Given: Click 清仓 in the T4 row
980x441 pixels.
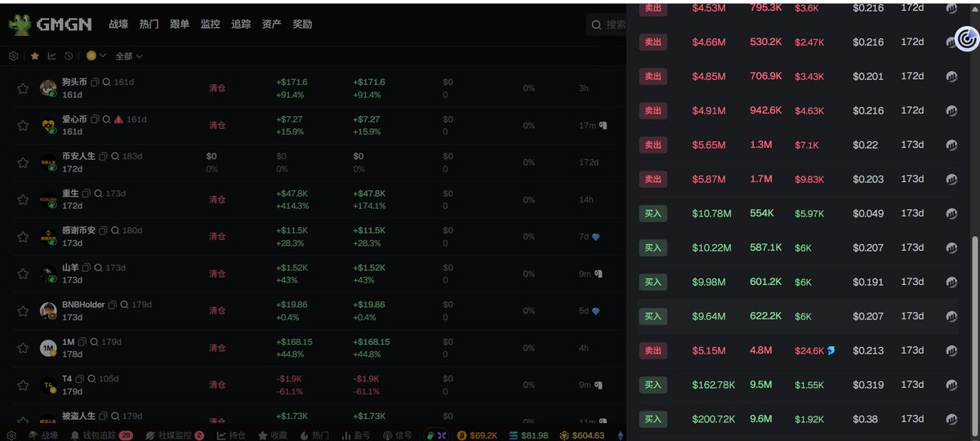Looking at the screenshot, I should [x=217, y=385].
